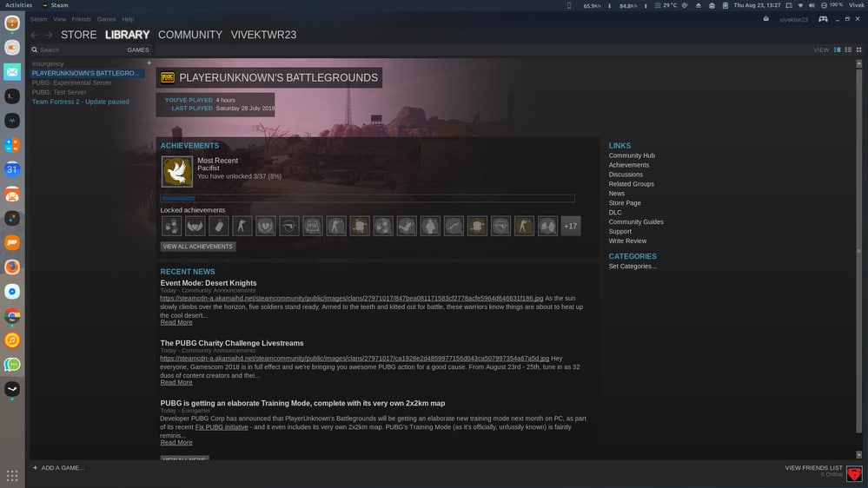This screenshot has width=868, height=488.
Task: Select Insurgency in the library list
Action: 48,63
